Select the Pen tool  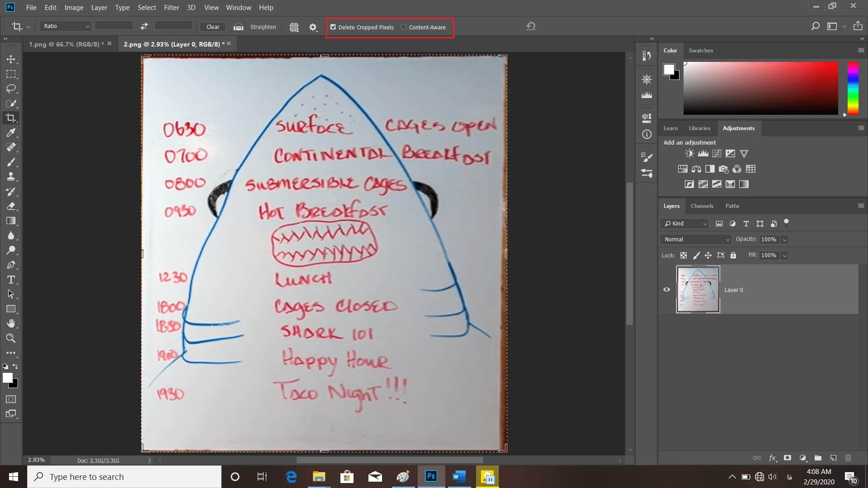coord(11,265)
